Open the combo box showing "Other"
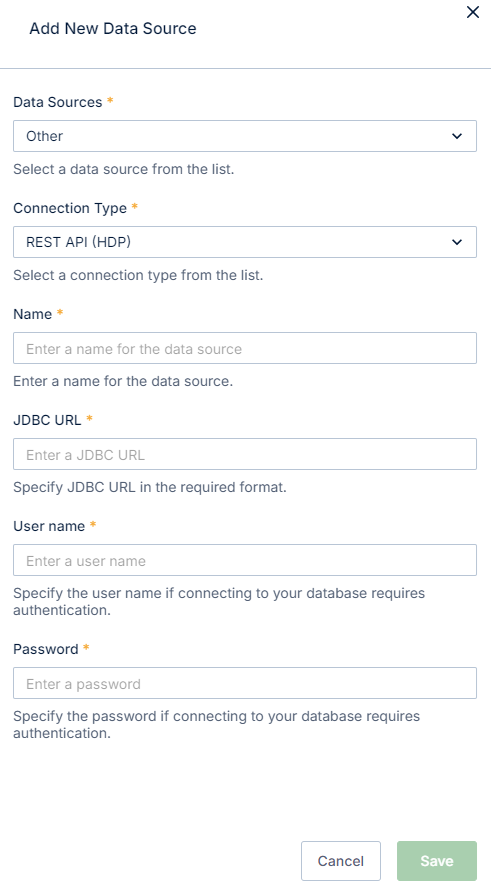Image resolution: width=491 pixels, height=894 pixels. pyautogui.click(x=245, y=136)
